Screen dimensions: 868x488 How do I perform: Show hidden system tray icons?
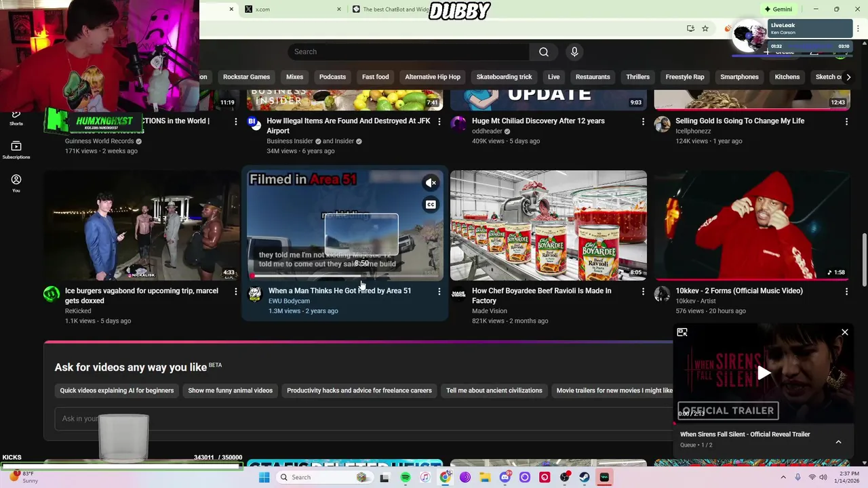pyautogui.click(x=783, y=477)
